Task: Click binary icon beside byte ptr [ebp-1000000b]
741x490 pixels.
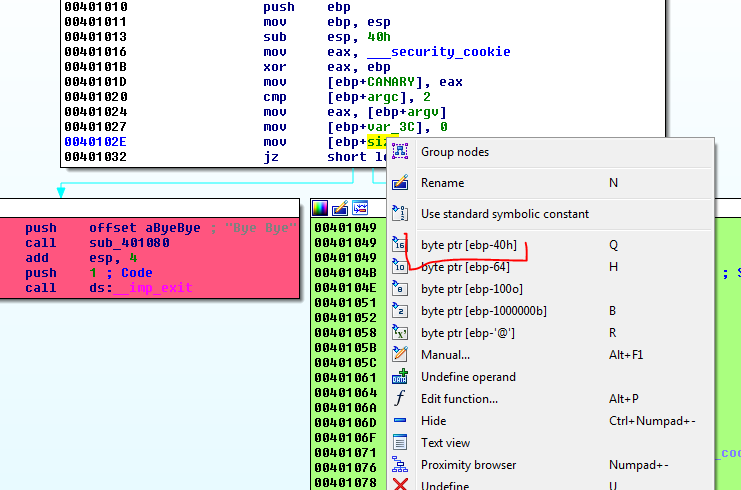Action: pyautogui.click(x=400, y=311)
